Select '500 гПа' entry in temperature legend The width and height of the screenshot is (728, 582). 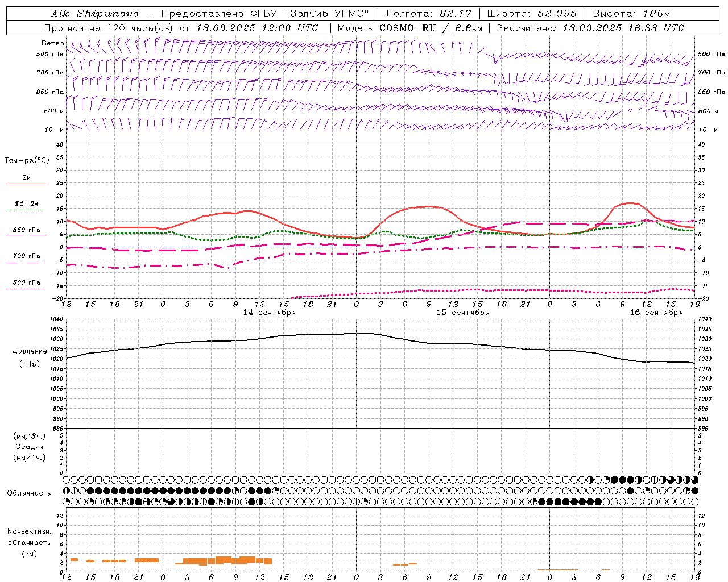(27, 282)
